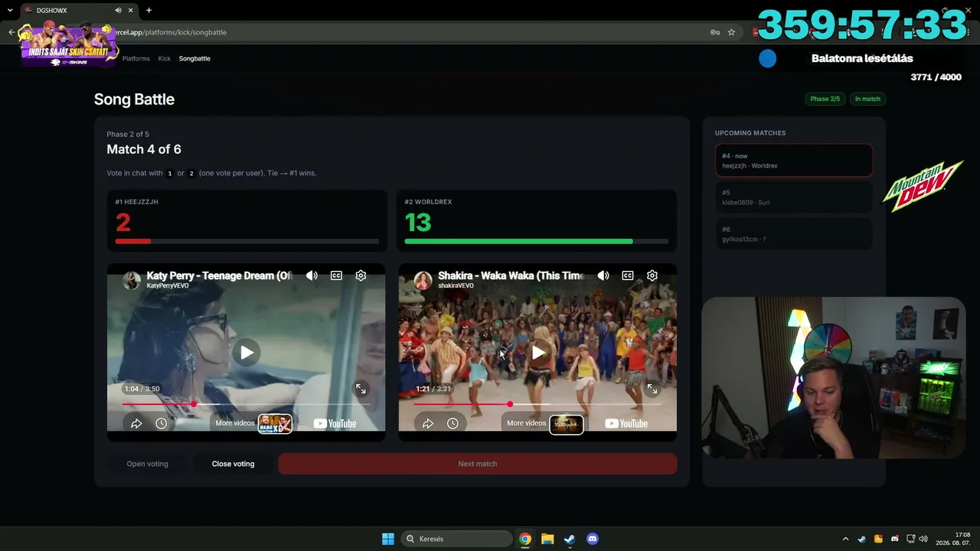Mute the DGSHOWX tab audio icon
This screenshot has width=980, height=551.
tap(118, 11)
